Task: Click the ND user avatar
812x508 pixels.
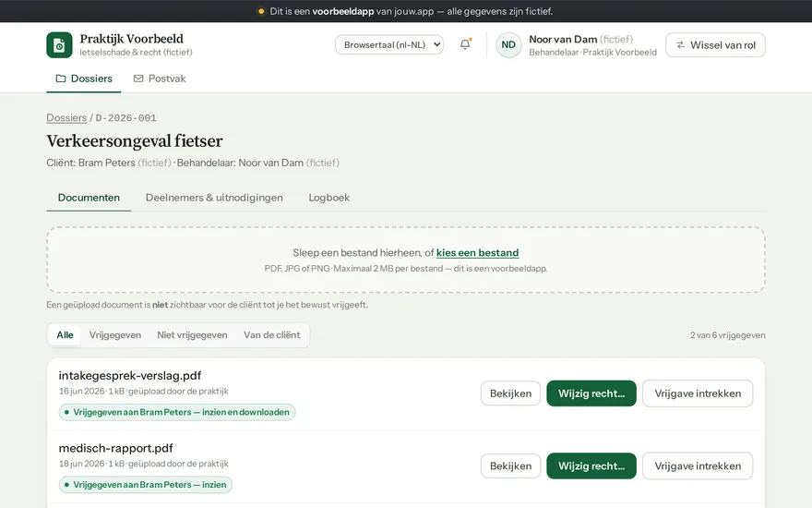Action: pos(508,45)
